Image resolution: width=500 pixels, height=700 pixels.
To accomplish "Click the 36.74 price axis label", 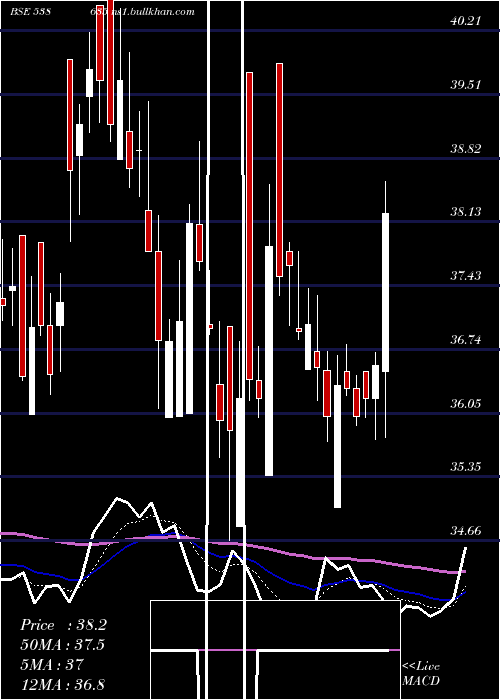I will click(x=466, y=340).
